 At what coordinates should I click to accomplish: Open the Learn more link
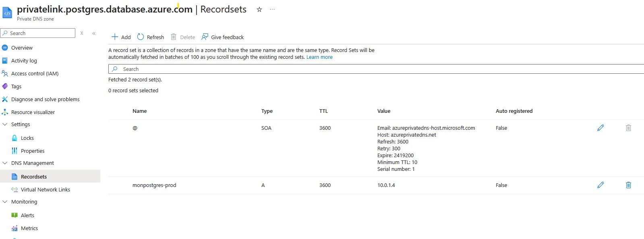[319, 57]
